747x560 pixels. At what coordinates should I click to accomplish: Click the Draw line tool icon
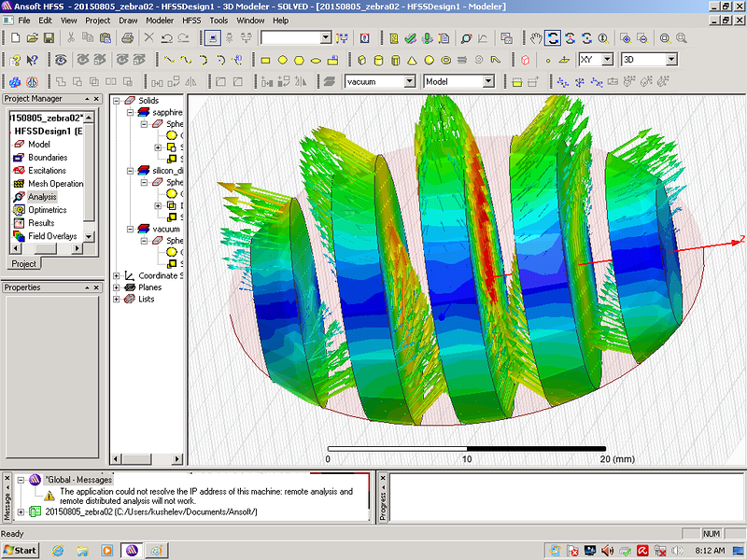click(x=170, y=60)
